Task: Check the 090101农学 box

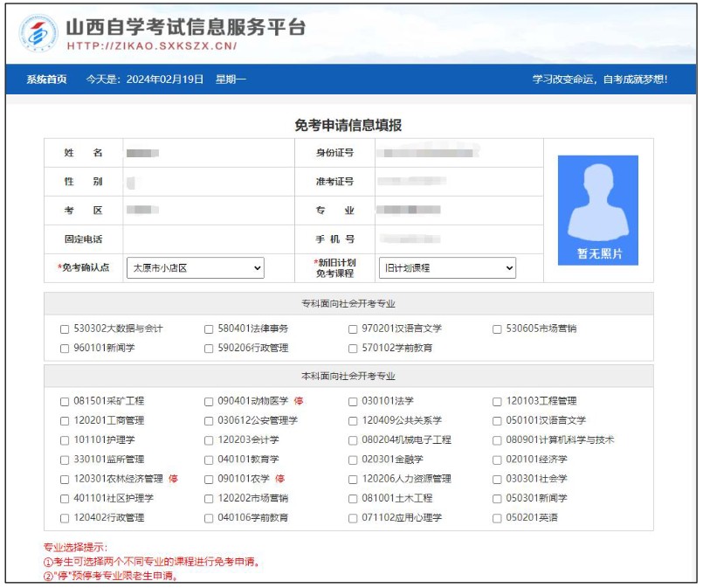Action: 209,480
